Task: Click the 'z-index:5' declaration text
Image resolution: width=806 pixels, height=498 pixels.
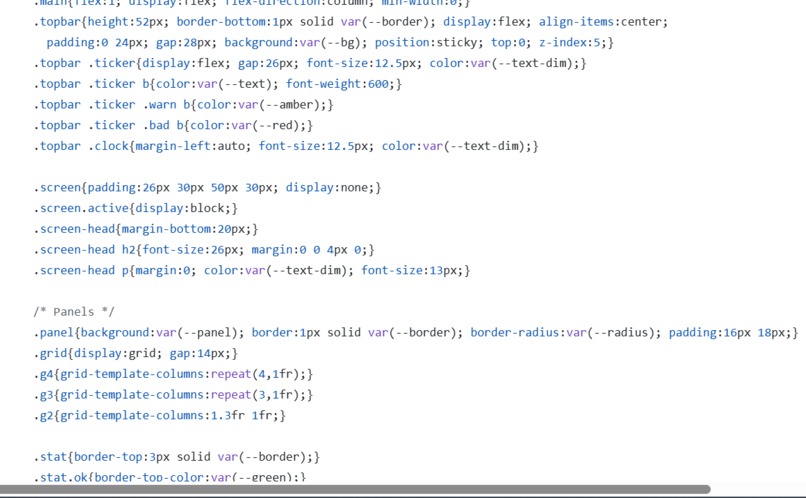Action: 569,43
